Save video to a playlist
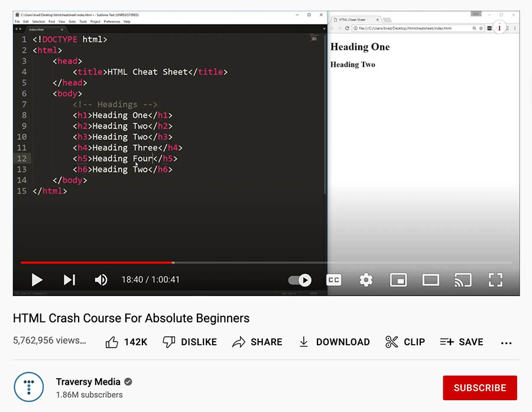532x412 pixels. pyautogui.click(x=462, y=342)
